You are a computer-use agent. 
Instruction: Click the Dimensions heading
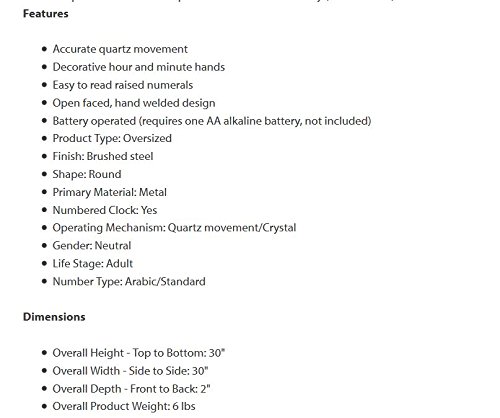click(54, 317)
